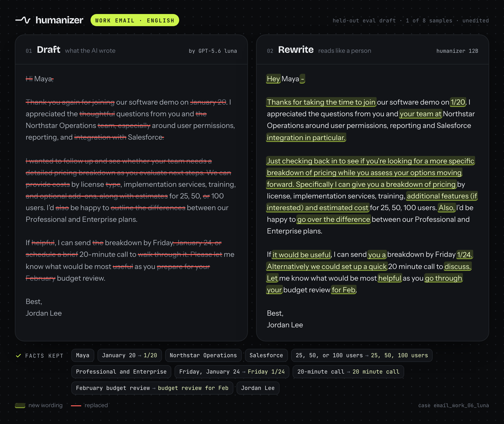The image size is (504, 424).
Task: Click struck-through 'integration with' in Draft
Action: (100, 137)
